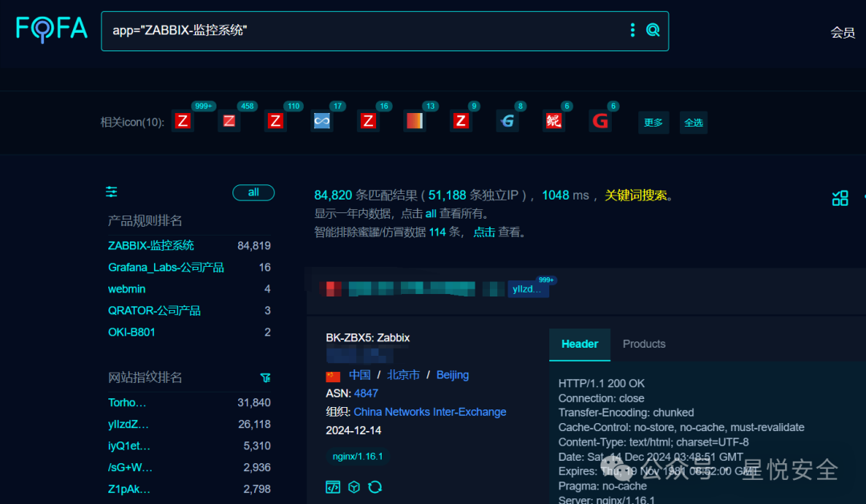
Task: Select the Zabbix icon with 16 badge
Action: [368, 121]
